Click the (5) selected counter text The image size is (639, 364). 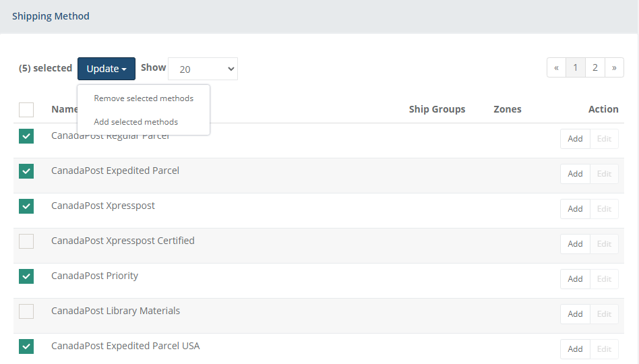(x=45, y=68)
